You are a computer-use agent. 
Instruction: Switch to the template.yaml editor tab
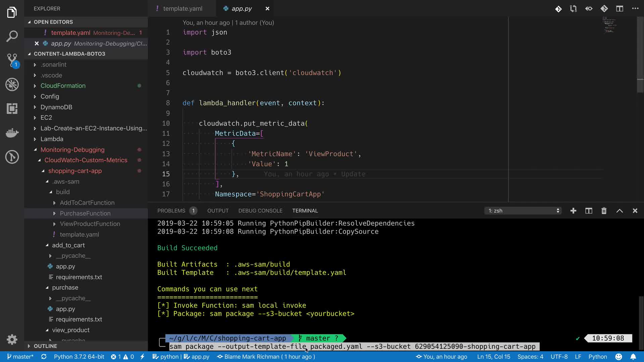pyautogui.click(x=182, y=9)
